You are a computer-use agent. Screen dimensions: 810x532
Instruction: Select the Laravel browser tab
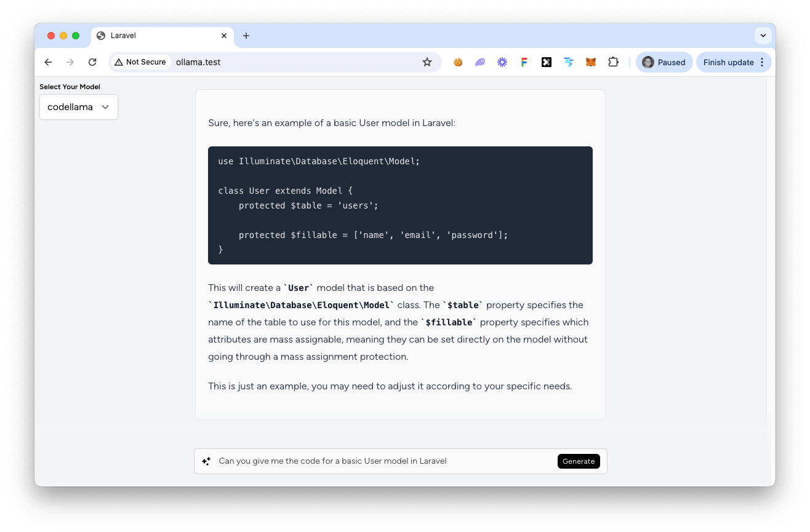point(162,36)
